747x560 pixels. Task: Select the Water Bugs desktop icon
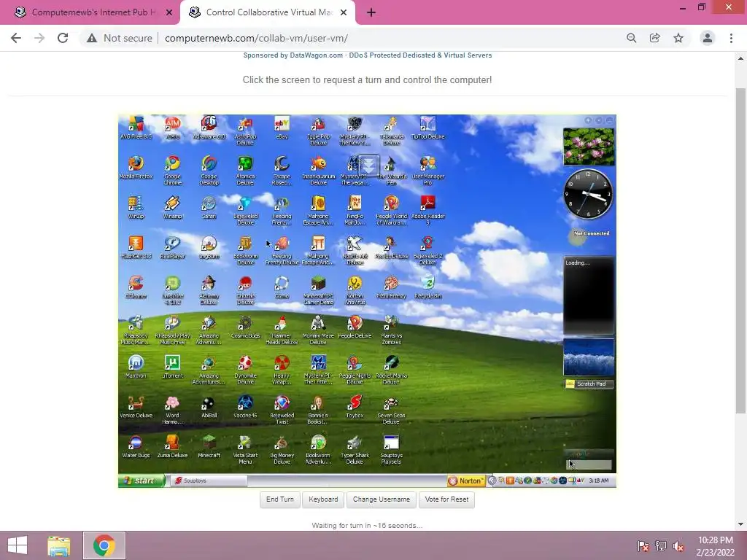point(136,447)
